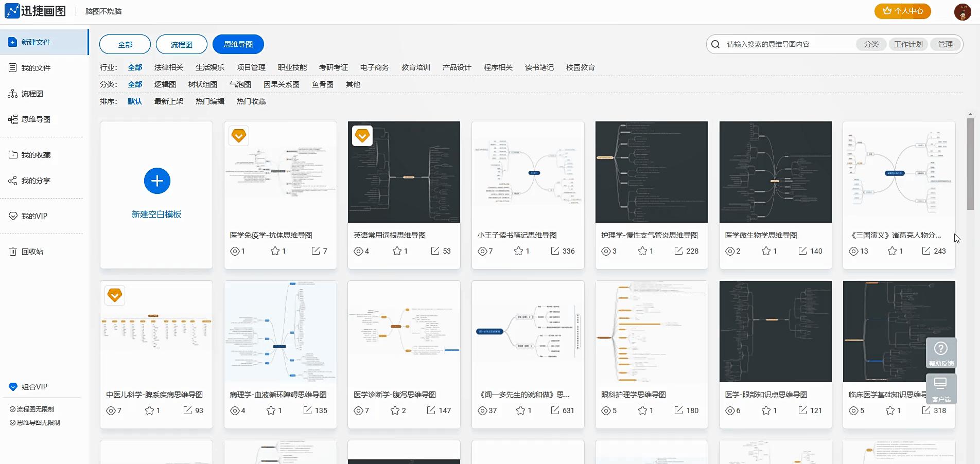Click the 分类 search option button
This screenshot has height=464, width=980.
[x=871, y=44]
